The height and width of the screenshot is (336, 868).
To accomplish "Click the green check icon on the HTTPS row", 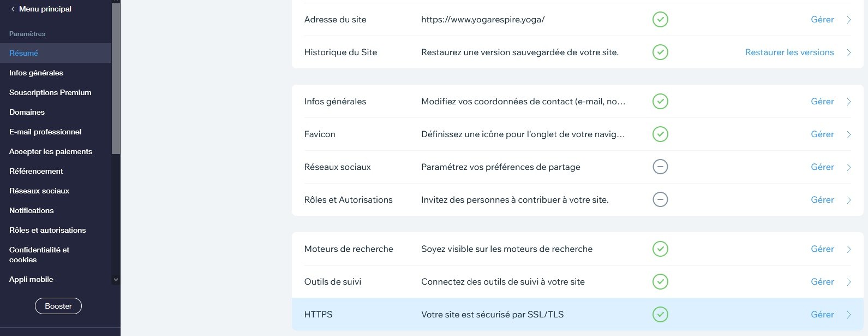I will [x=660, y=314].
